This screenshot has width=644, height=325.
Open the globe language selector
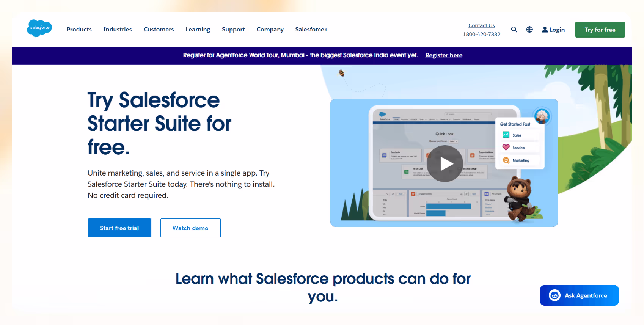[x=529, y=30]
